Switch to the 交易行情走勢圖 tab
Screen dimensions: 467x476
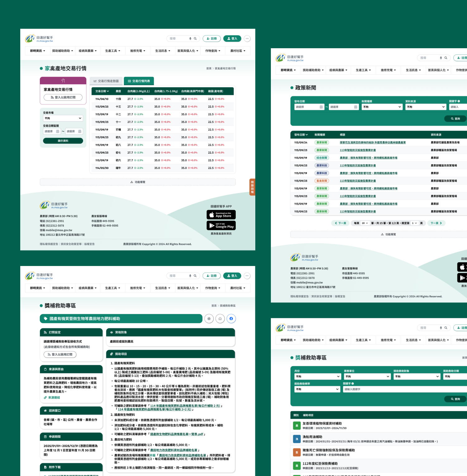tap(106, 81)
